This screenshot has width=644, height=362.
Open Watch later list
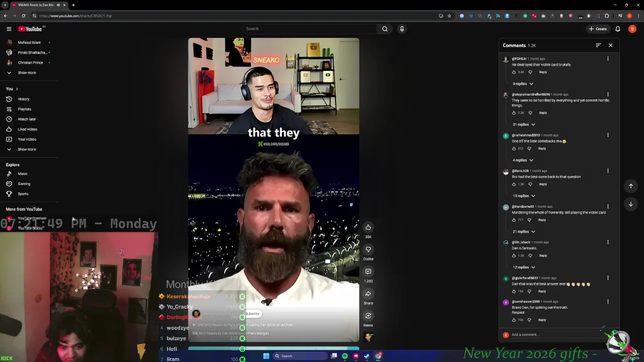tap(27, 119)
